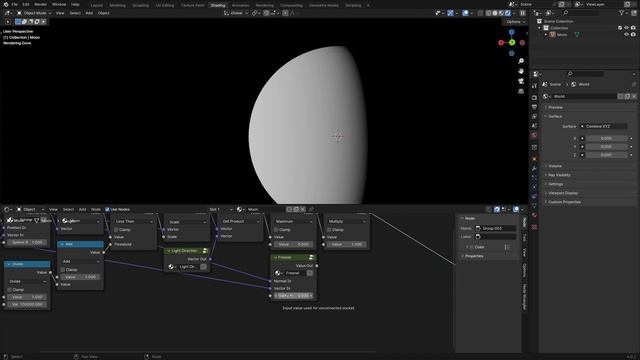Open the Modifier wrench properties tab

(534, 168)
